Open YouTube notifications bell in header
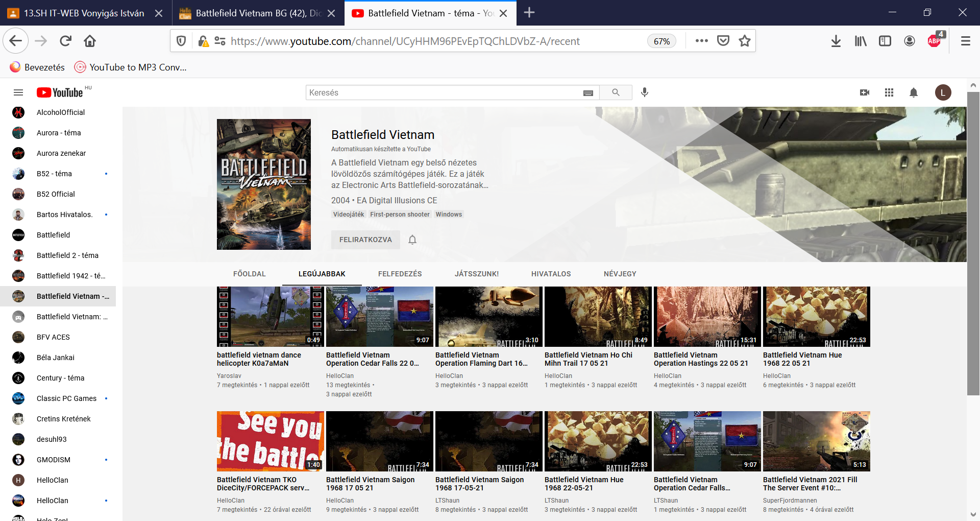Screen dimensions: 980x521 point(914,92)
